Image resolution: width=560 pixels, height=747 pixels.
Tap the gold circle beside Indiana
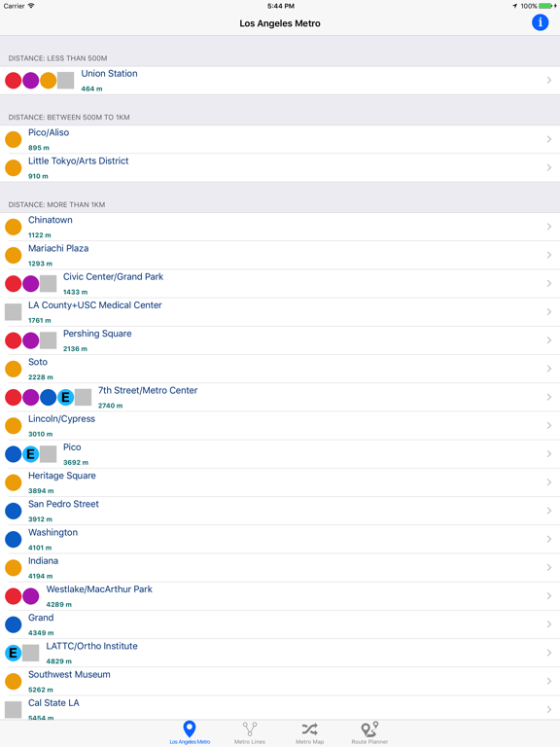point(14,568)
